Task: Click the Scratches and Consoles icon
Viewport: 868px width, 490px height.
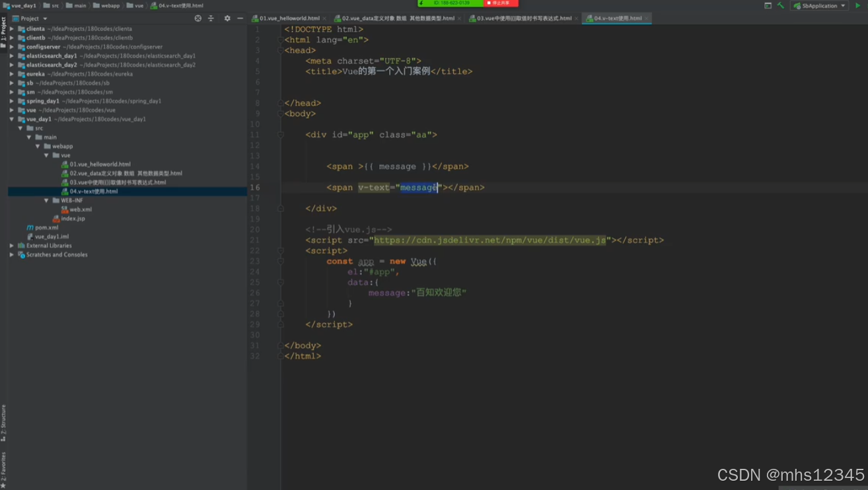Action: (x=21, y=254)
